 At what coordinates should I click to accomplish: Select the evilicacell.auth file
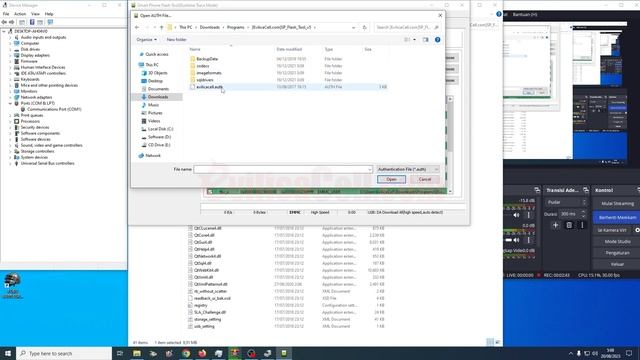[209, 87]
